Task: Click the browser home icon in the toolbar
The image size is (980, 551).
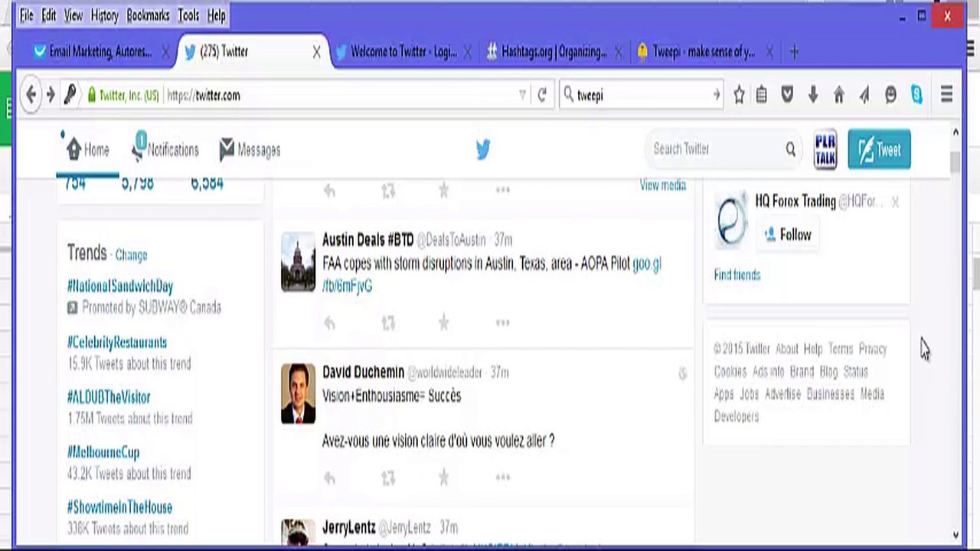Action: (x=839, y=95)
